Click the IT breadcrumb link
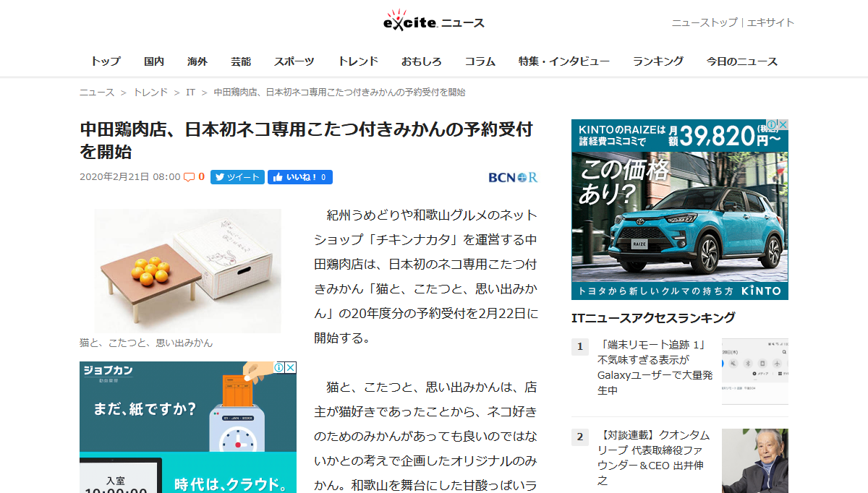Image resolution: width=868 pixels, height=493 pixels. (x=190, y=93)
